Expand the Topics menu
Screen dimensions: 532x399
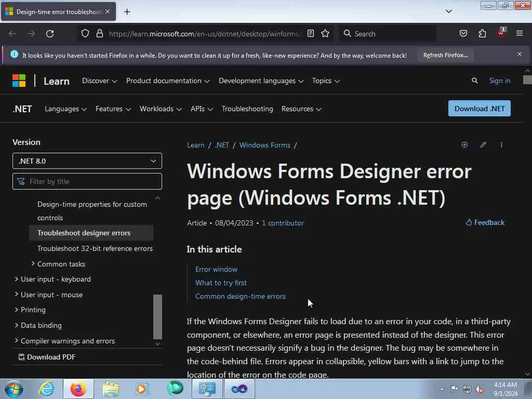click(326, 81)
